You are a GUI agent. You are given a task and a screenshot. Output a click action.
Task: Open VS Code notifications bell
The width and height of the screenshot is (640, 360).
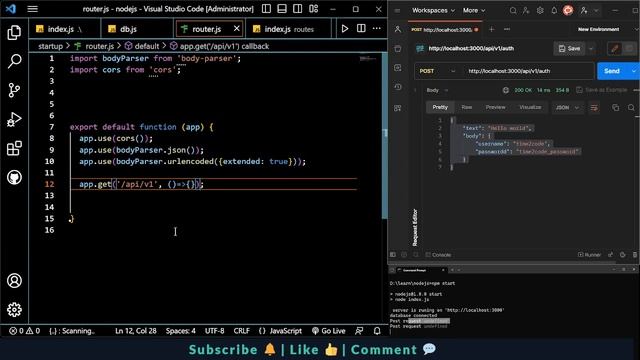coord(377,331)
